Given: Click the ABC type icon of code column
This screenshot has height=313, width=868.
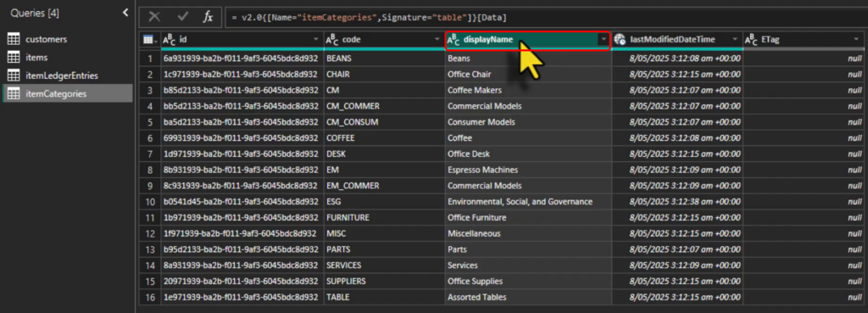Looking at the screenshot, I should [331, 40].
